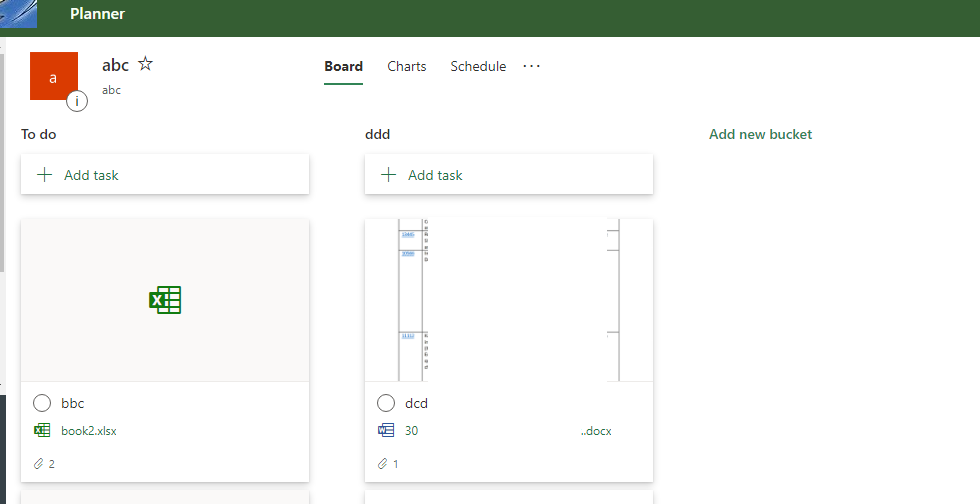The width and height of the screenshot is (980, 504).
Task: Click the paperclip icon on bbc card
Action: pos(39,463)
